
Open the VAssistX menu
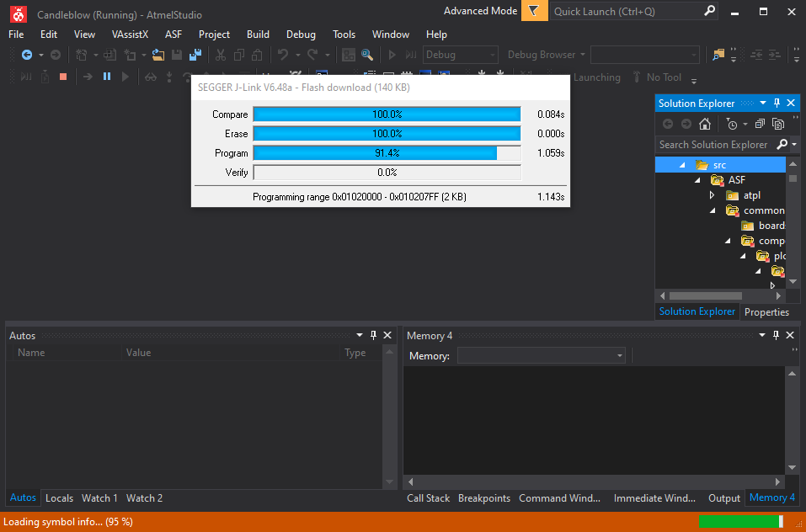pos(130,35)
